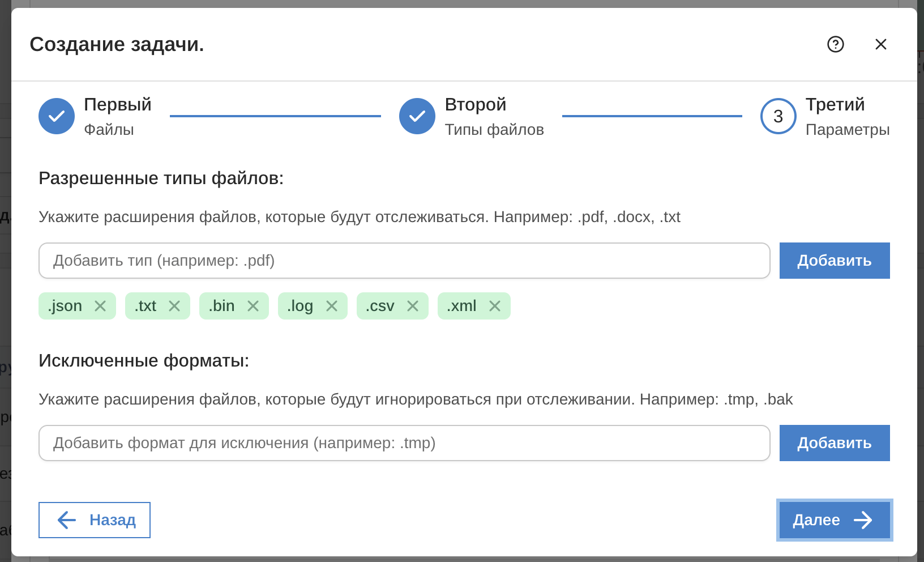924x562 pixels.
Task: Remove the .xml file type chip
Action: click(495, 305)
